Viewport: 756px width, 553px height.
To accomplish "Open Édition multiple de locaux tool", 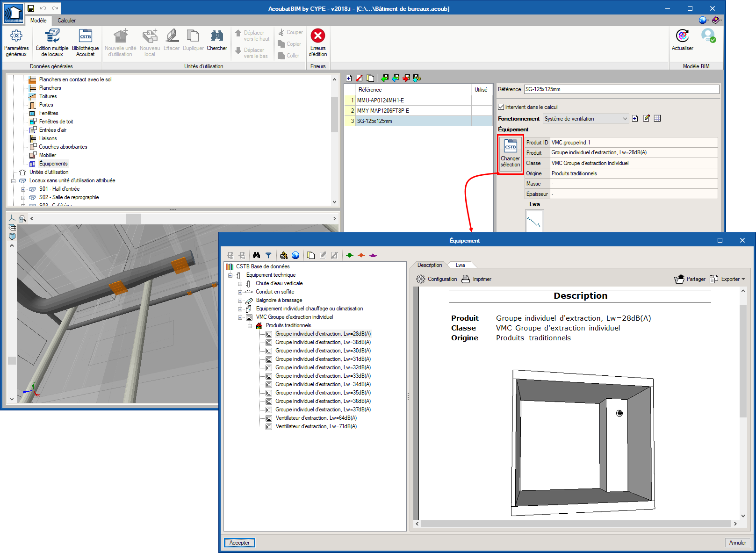I will click(52, 43).
